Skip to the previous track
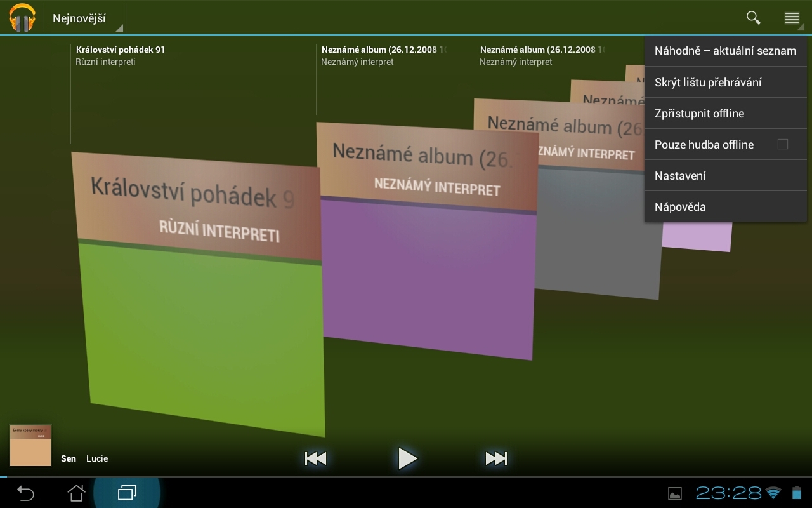Screen dimensions: 812x508 315,458
